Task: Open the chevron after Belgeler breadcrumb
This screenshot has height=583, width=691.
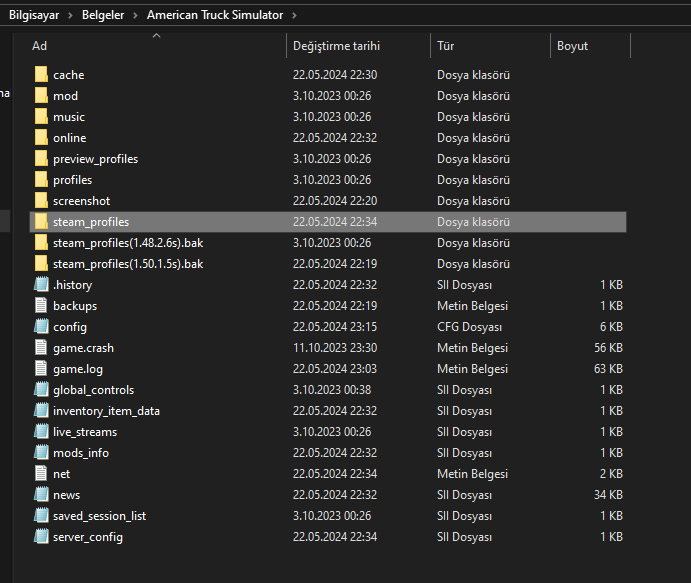Action: click(x=135, y=15)
